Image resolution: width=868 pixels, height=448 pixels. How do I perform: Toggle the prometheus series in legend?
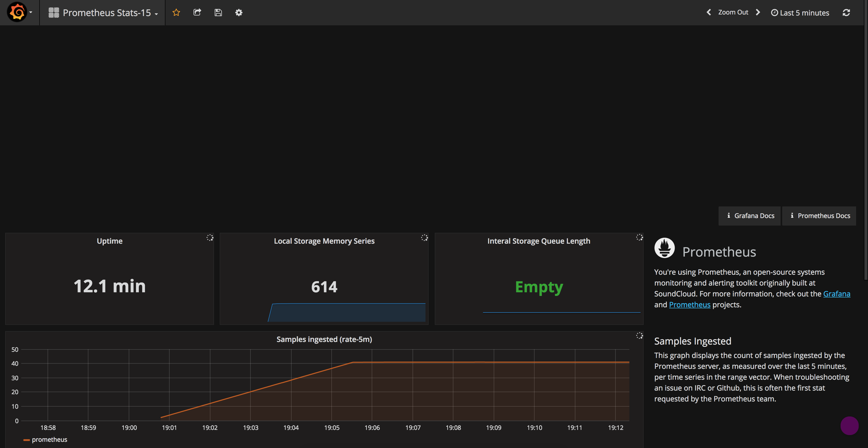[x=50, y=439]
